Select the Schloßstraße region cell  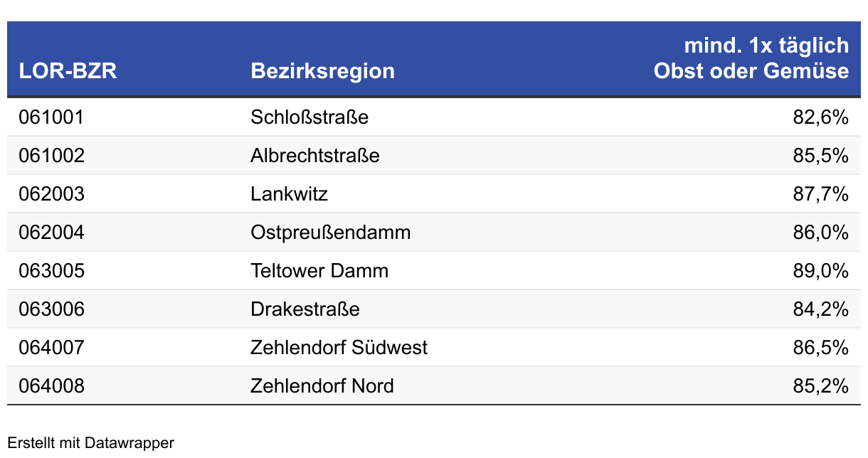tap(309, 117)
